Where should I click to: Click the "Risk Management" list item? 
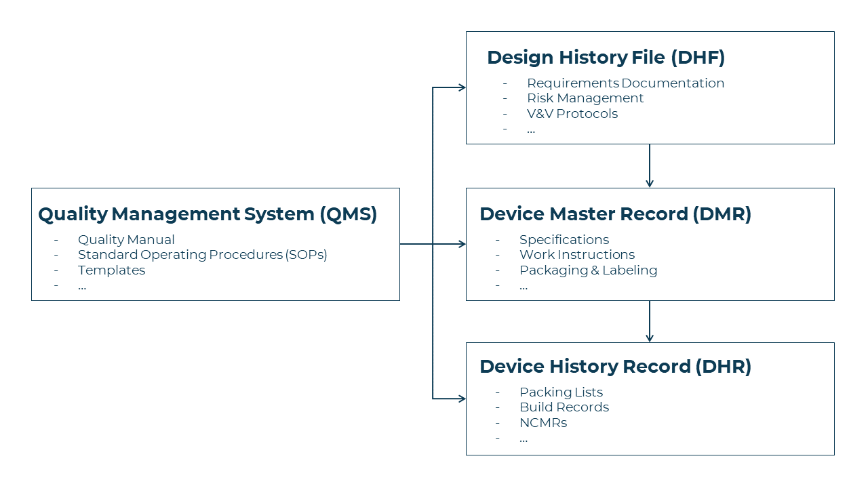tap(585, 98)
